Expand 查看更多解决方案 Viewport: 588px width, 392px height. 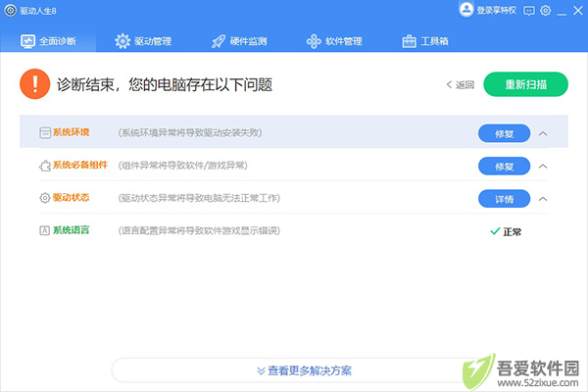(x=304, y=370)
